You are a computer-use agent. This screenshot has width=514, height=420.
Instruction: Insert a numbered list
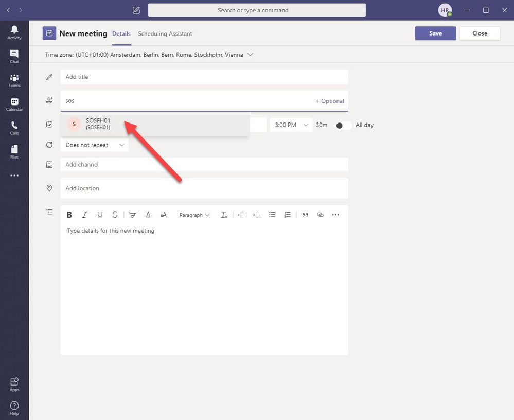click(287, 215)
